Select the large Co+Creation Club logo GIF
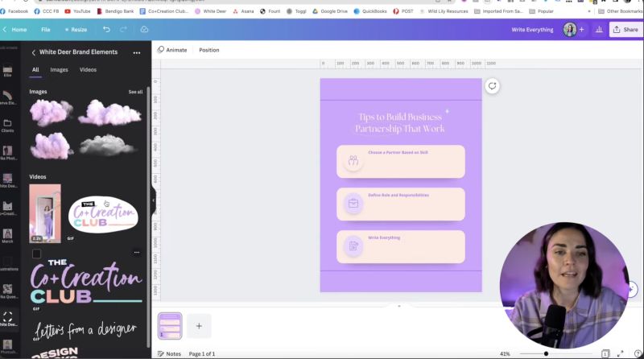The image size is (644, 359). 86,282
